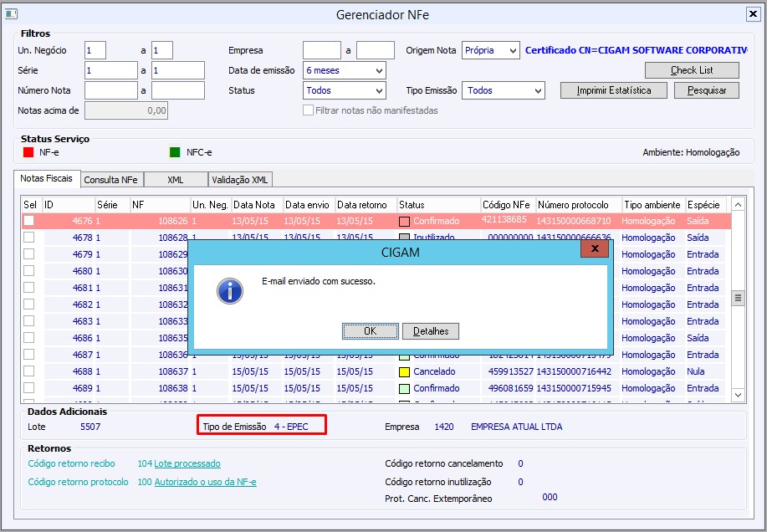
Task: Click the Código NFe column header
Action: [x=509, y=205]
